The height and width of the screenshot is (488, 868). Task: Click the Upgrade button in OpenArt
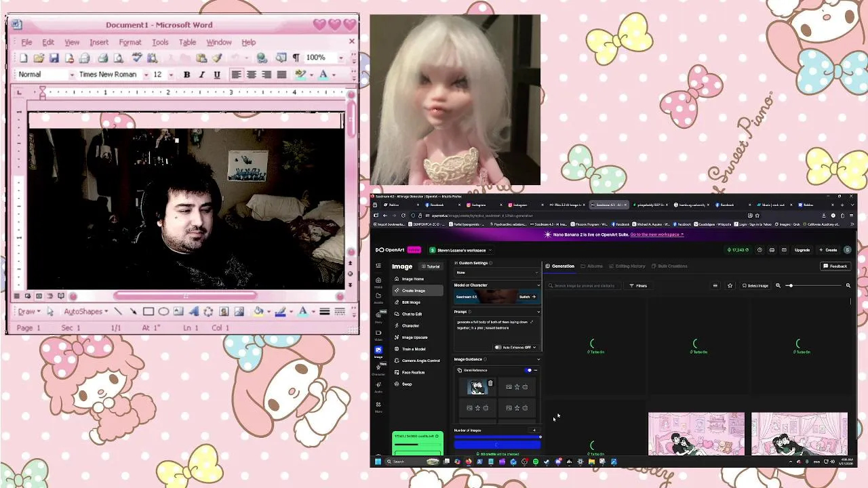click(x=802, y=250)
